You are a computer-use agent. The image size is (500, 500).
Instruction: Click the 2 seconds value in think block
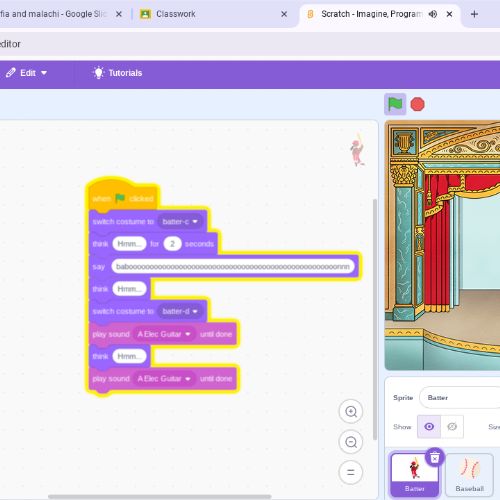[172, 244]
